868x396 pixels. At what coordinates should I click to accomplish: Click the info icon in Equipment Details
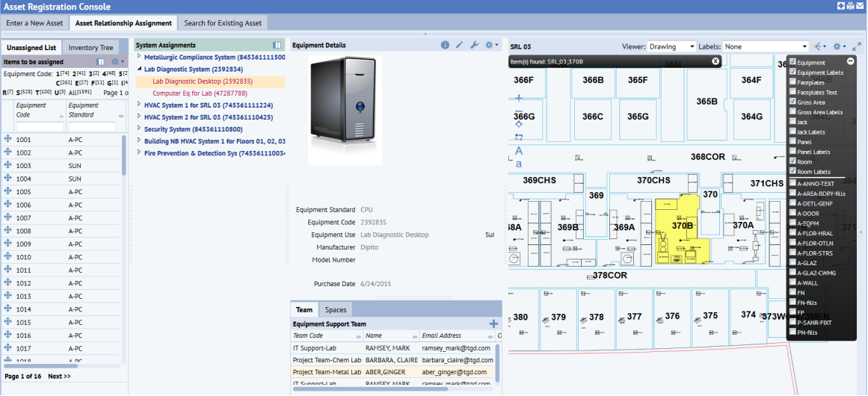446,46
